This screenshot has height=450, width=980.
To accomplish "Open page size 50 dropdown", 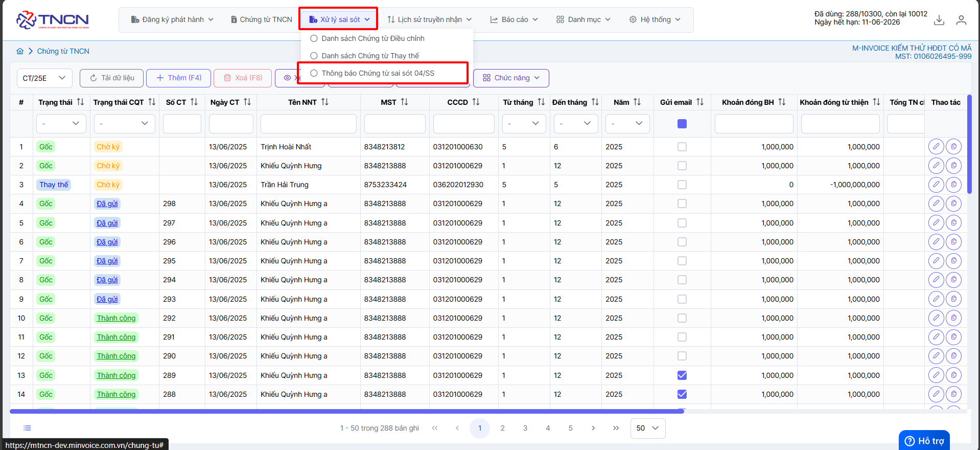I will 648,428.
